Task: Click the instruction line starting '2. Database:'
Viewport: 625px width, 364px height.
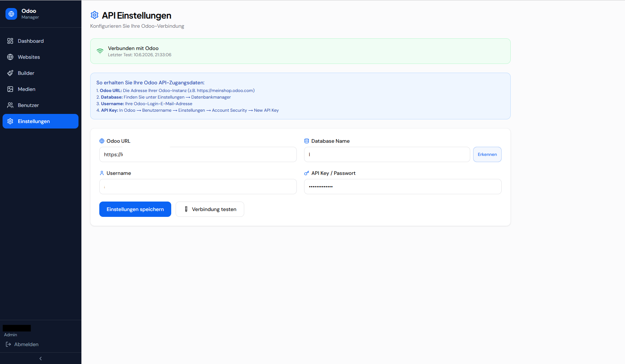Action: pos(164,97)
